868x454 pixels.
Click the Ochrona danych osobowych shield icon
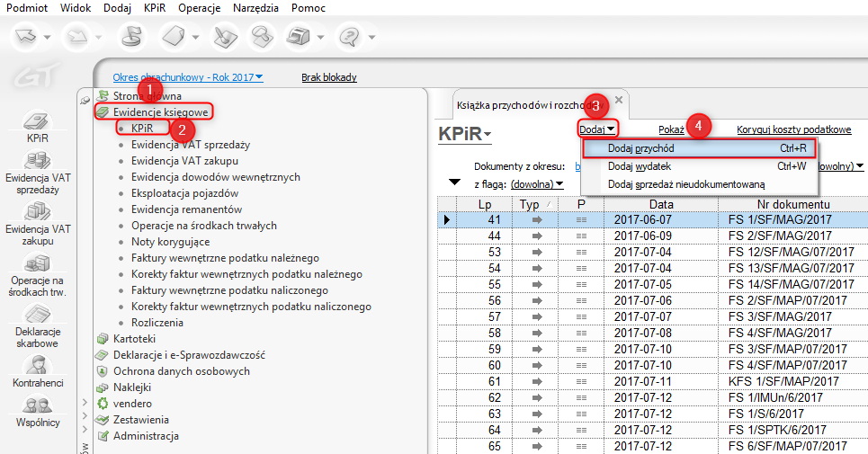[x=102, y=371]
